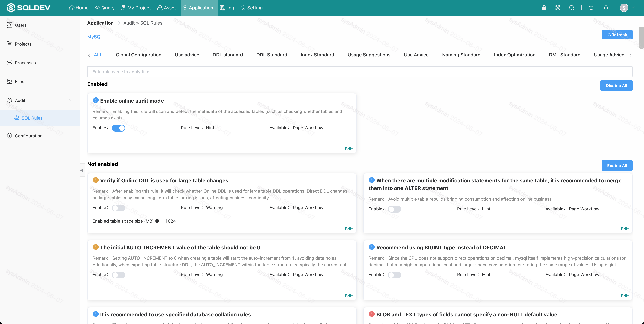Open the Log section icon
Viewport: 644px width, 324px height.
coord(222,7)
